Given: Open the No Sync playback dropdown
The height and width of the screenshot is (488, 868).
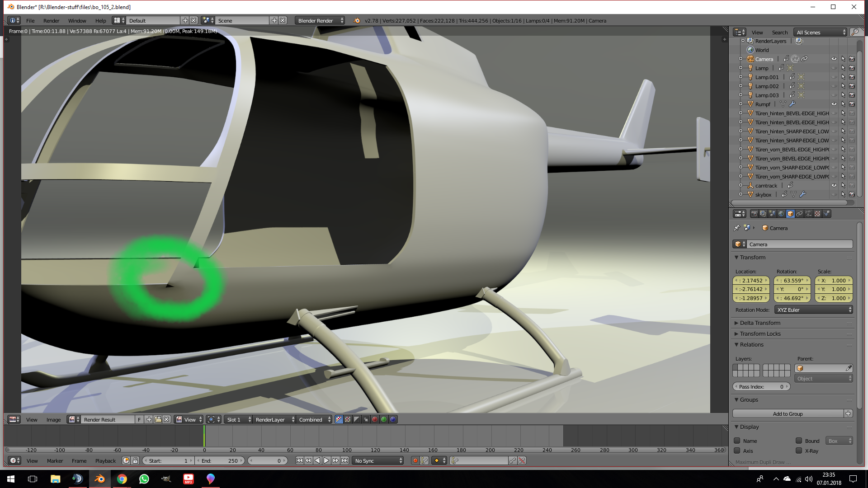Looking at the screenshot, I should click(x=378, y=460).
